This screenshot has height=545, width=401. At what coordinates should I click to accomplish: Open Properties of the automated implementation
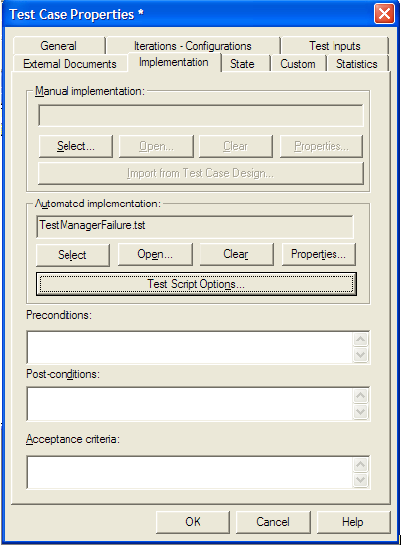(x=319, y=254)
